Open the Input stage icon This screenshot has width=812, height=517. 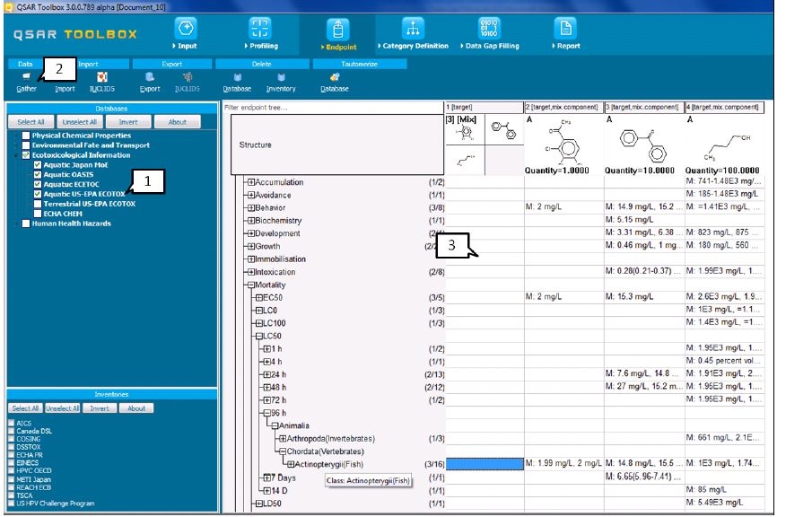[x=186, y=29]
